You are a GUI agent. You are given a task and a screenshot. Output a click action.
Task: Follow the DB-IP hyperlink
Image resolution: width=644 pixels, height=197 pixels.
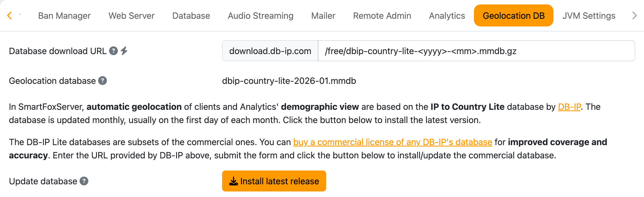[569, 107]
